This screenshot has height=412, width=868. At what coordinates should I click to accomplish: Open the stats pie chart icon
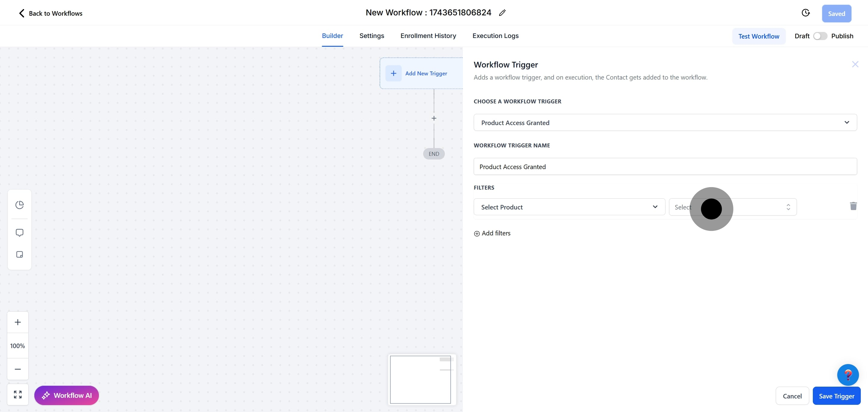(20, 204)
